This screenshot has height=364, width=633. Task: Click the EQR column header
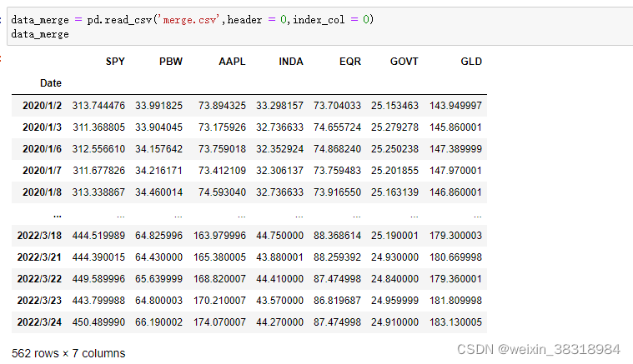click(350, 62)
